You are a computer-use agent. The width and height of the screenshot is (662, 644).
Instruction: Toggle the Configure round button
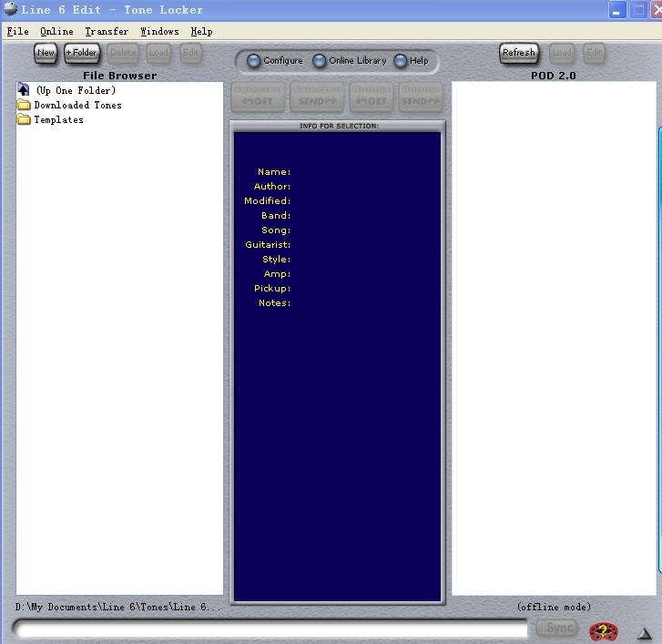click(x=253, y=61)
